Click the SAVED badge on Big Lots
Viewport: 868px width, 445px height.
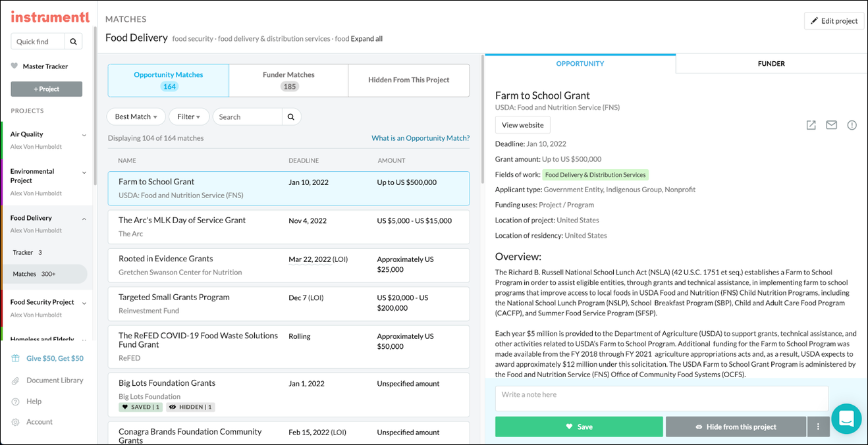coord(140,407)
